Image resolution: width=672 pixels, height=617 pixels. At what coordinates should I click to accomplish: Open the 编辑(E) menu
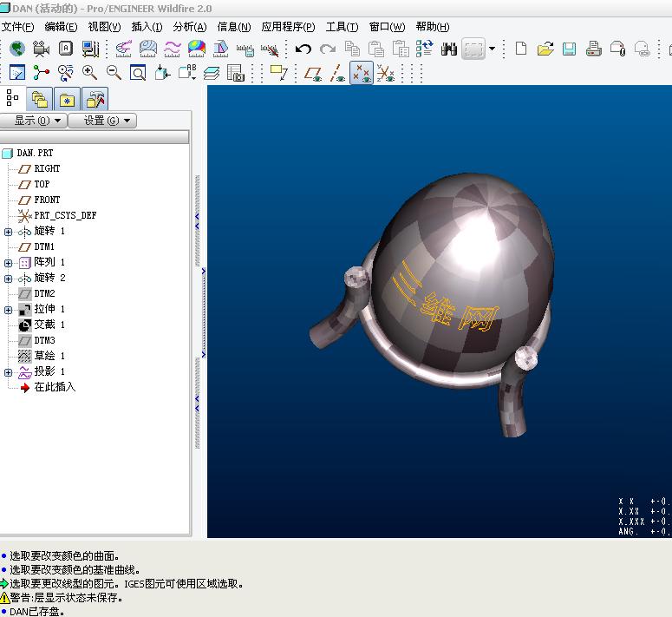pyautogui.click(x=61, y=27)
